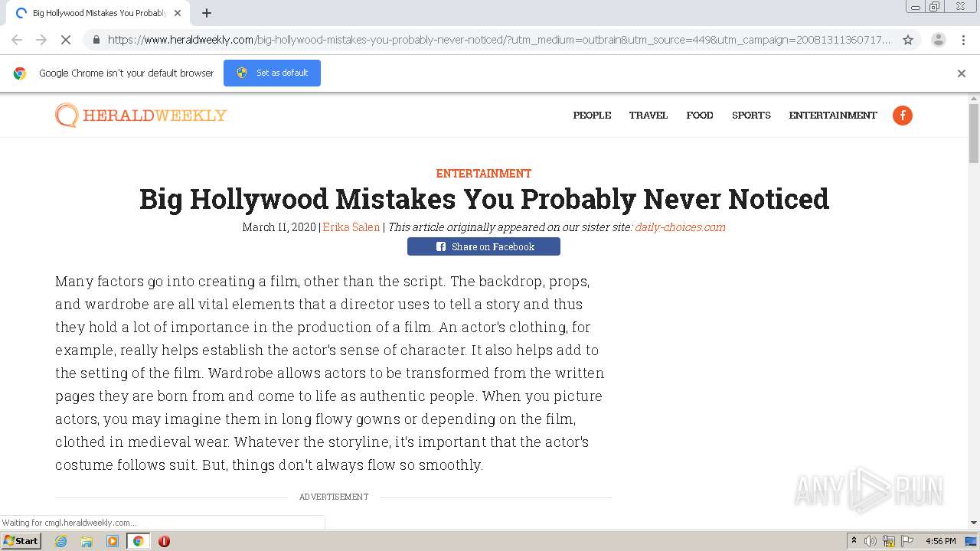This screenshot has width=980, height=551.
Task: Launch Internet Explorer from taskbar
Action: pyautogui.click(x=60, y=541)
